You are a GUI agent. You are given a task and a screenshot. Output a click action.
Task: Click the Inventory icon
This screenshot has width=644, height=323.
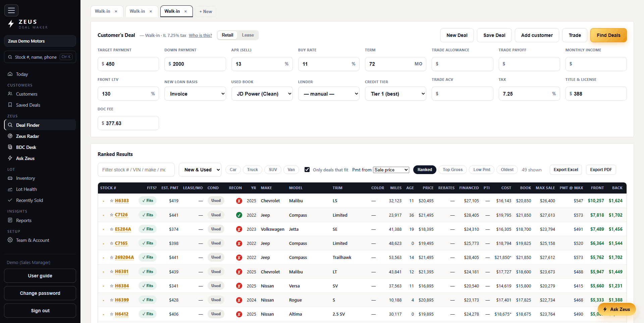click(x=10, y=178)
